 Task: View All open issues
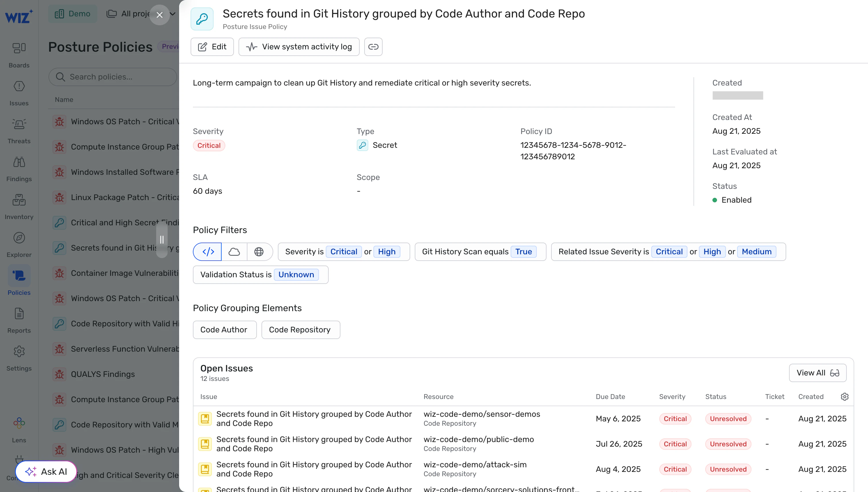[x=818, y=373]
